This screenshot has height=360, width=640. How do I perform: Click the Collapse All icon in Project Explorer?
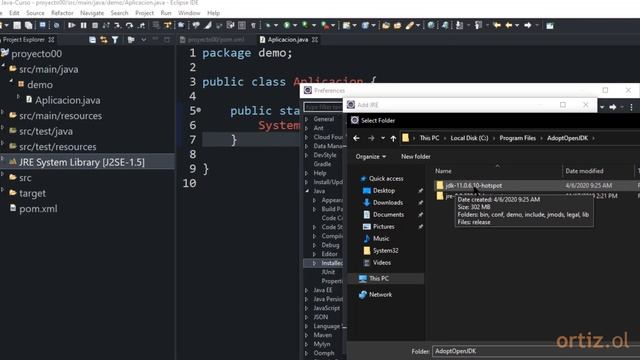click(x=92, y=40)
